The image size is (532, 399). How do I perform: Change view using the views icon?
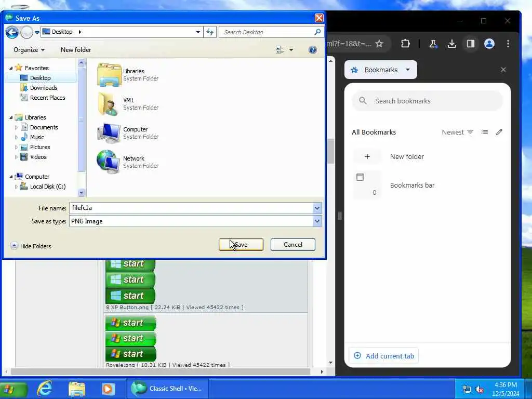click(x=280, y=50)
